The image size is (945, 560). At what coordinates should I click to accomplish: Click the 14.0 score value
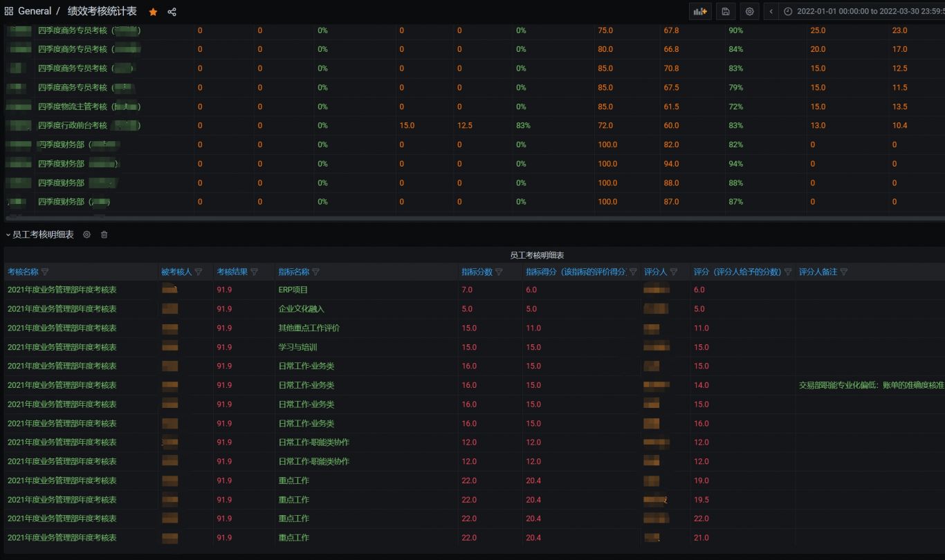point(701,385)
